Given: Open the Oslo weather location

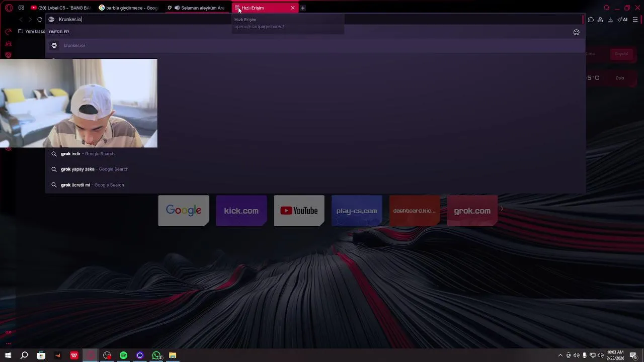Looking at the screenshot, I should pos(619,78).
